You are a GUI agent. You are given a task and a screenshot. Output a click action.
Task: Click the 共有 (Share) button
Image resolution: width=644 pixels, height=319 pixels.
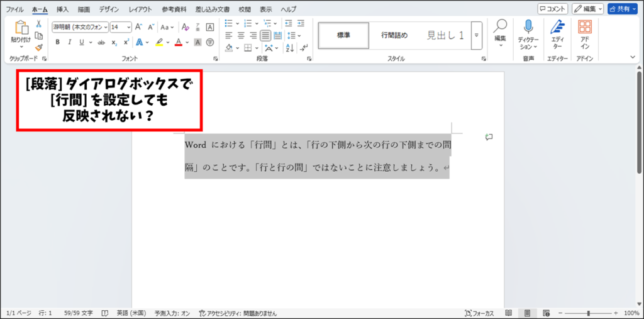point(623,9)
